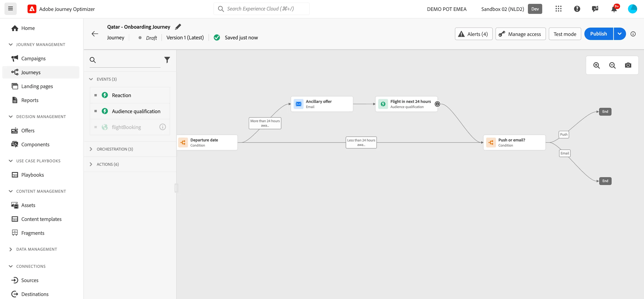Image resolution: width=644 pixels, height=299 pixels.
Task: Go back with the left arrow
Action: point(95,34)
